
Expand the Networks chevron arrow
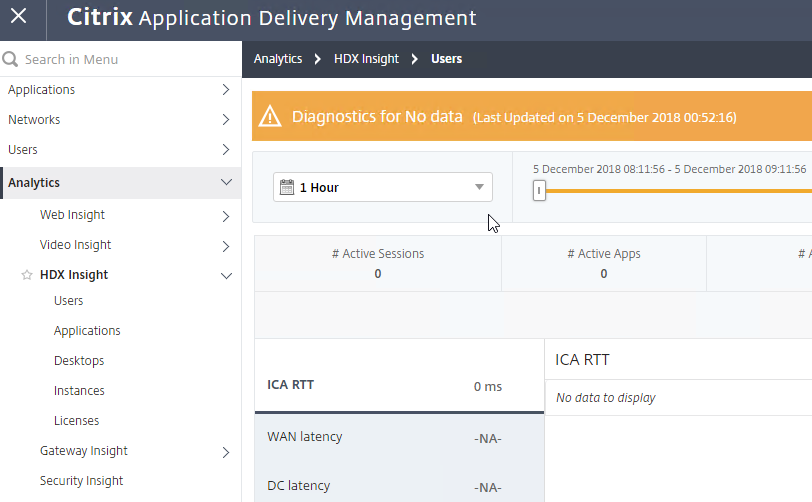click(x=226, y=120)
